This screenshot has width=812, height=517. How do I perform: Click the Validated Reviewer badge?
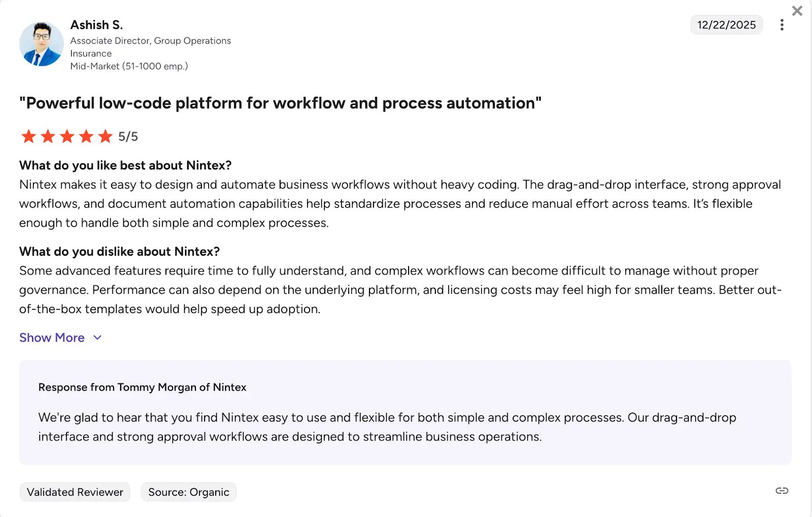75,492
